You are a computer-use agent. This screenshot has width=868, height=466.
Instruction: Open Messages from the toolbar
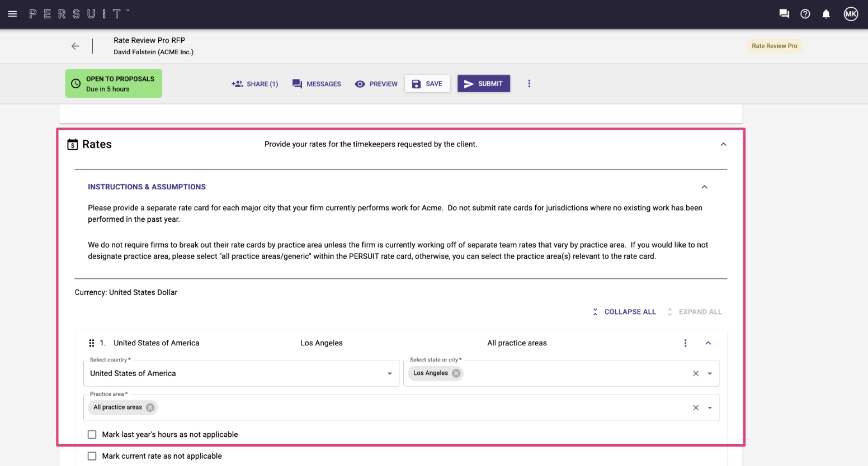click(317, 84)
